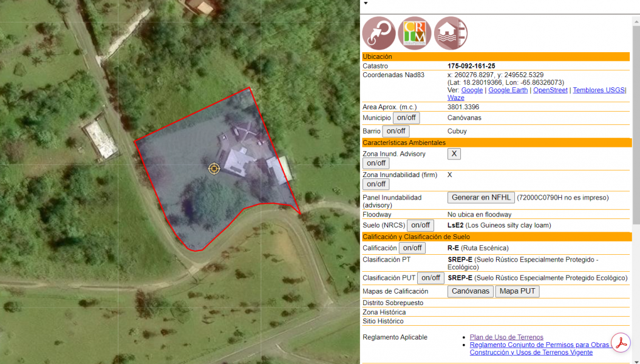Toggle Municipio layer on/off

(406, 118)
